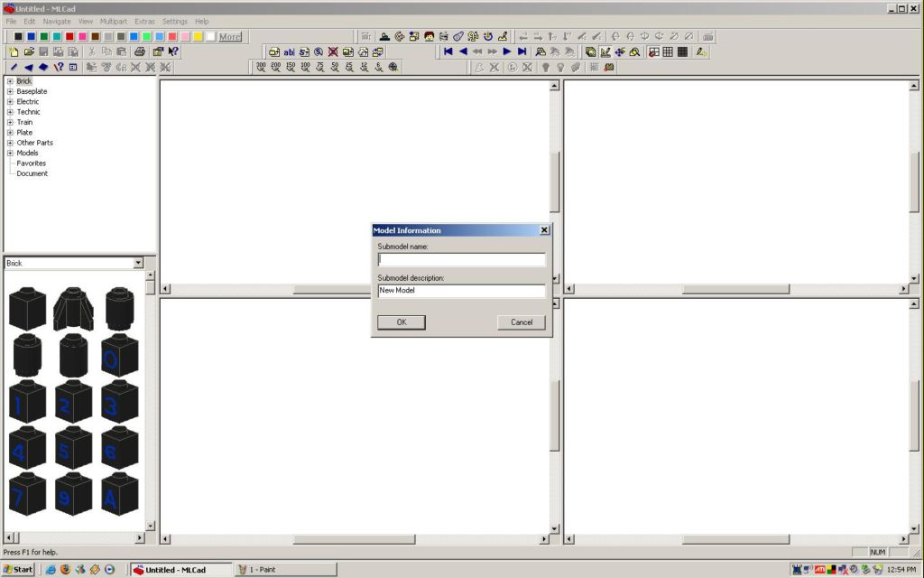Click the Open file folder icon
The height and width of the screenshot is (578, 924).
(29, 52)
